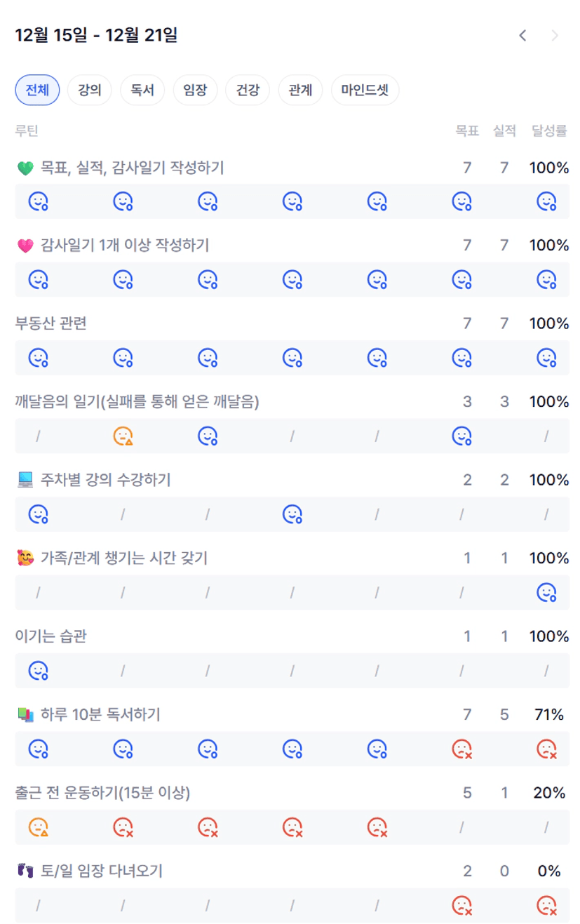Open the 감사일기 1개 이상 작성하기 routine
This screenshot has width=580, height=924.
[125, 246]
